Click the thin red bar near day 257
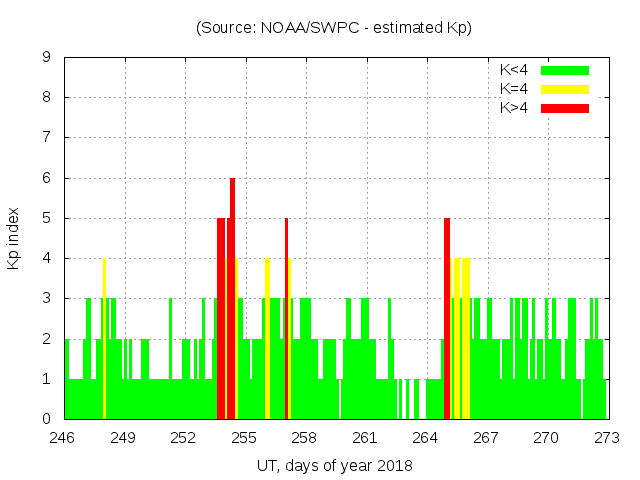Image resolution: width=640 pixels, height=480 pixels. (286, 320)
